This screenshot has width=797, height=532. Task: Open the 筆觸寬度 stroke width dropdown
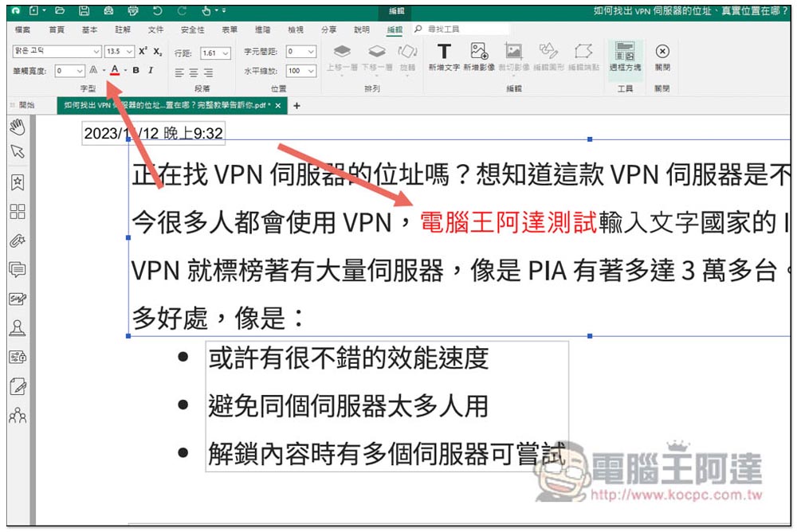[79, 71]
